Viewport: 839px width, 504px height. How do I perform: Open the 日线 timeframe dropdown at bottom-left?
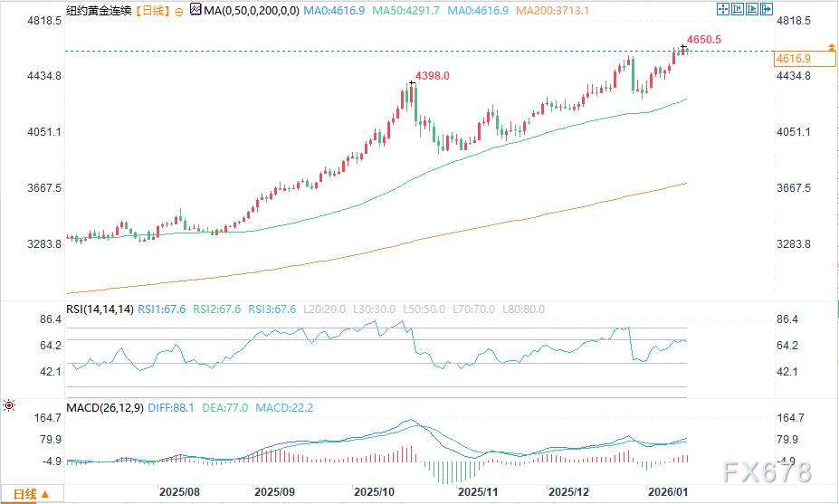[31, 494]
